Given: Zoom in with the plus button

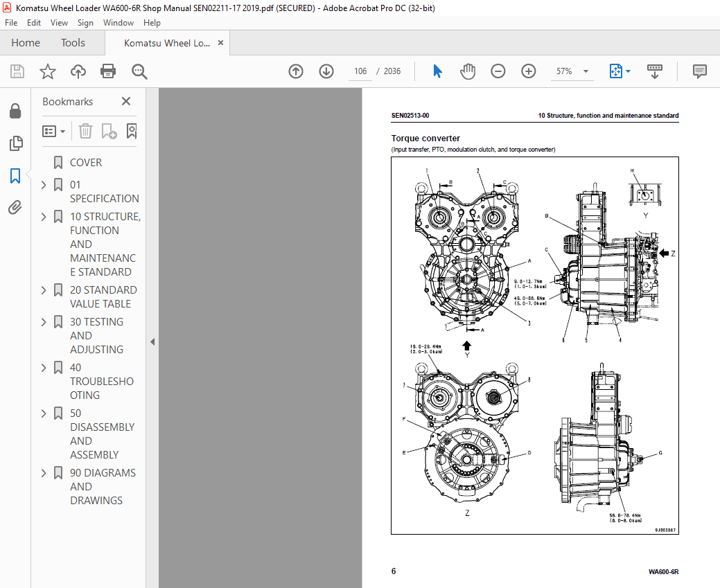Looking at the screenshot, I should click(x=528, y=71).
